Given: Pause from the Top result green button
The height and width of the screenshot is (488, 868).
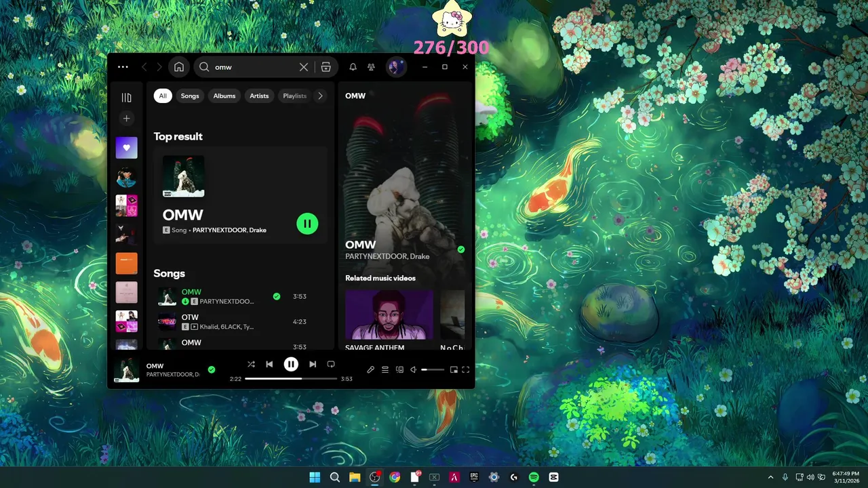Looking at the screenshot, I should (307, 224).
